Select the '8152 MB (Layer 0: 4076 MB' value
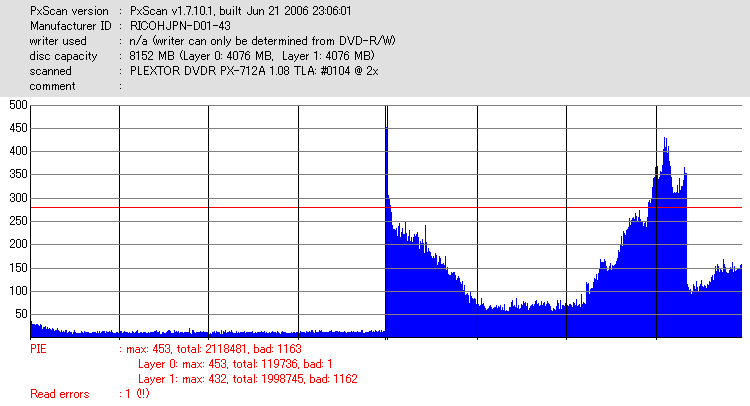 click(252, 56)
